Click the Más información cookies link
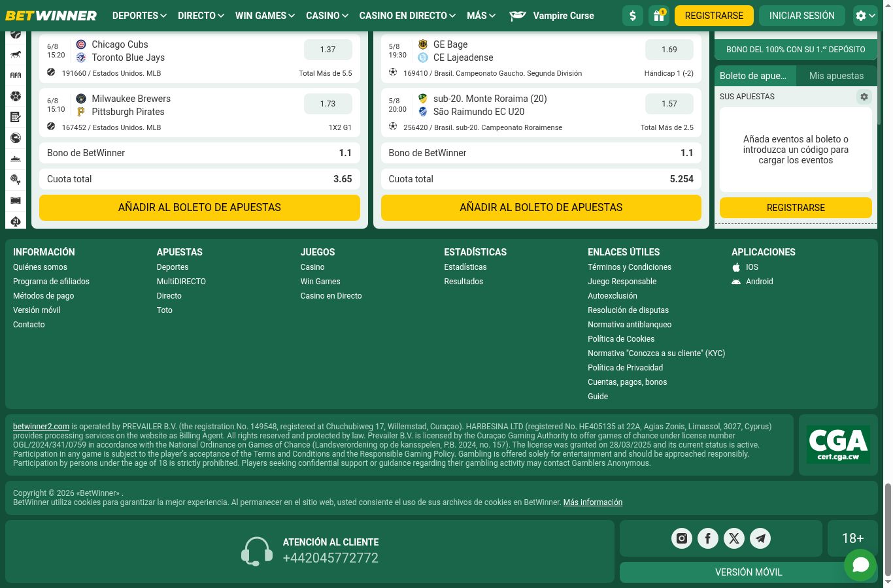Viewport: 893px width, 588px height. click(593, 502)
